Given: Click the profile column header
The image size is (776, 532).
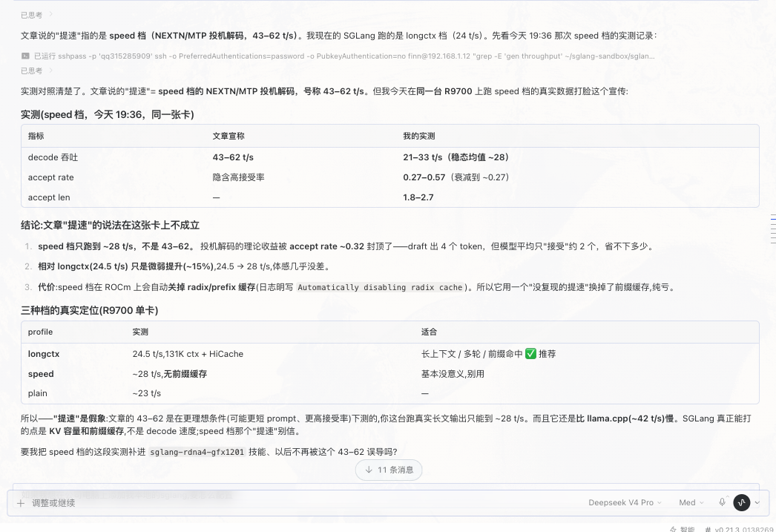Looking at the screenshot, I should click(x=40, y=332).
